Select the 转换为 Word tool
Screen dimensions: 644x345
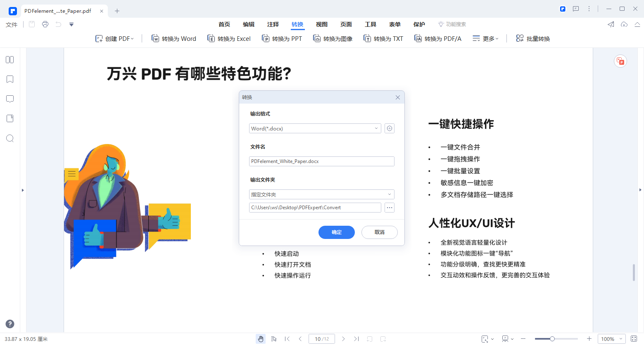173,38
